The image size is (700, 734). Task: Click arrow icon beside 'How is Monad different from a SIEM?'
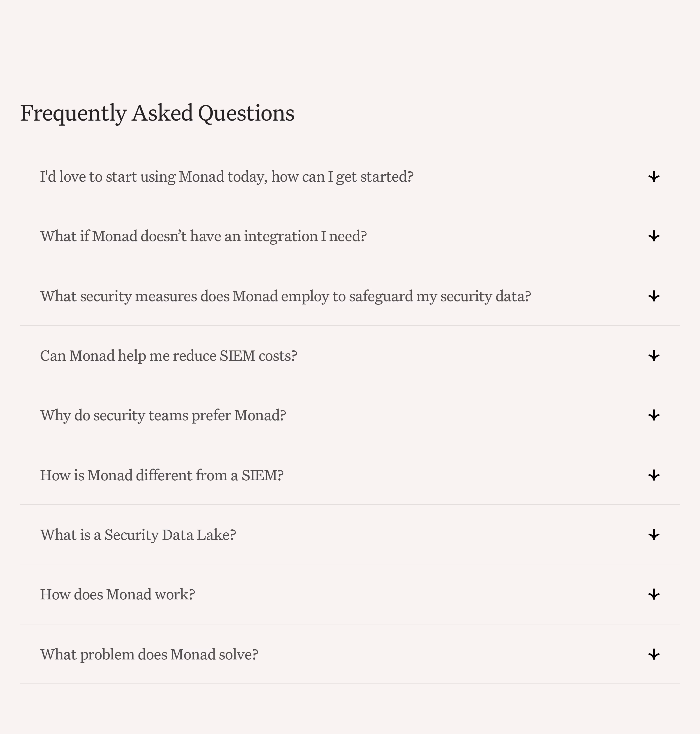(x=654, y=475)
